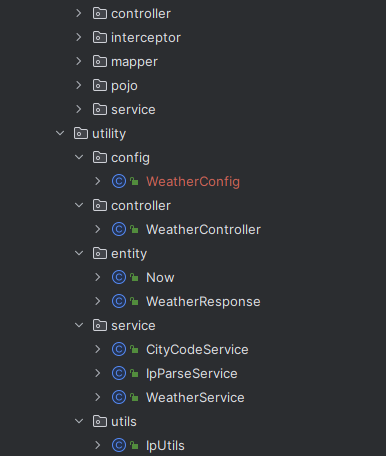Click the green public lock icon on WeatherResponse
Viewport: 386px width, 456px height.
pyautogui.click(x=134, y=301)
